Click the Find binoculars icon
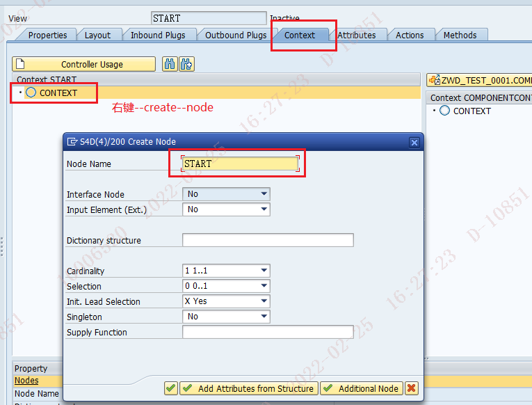The width and height of the screenshot is (532, 405). (170, 64)
